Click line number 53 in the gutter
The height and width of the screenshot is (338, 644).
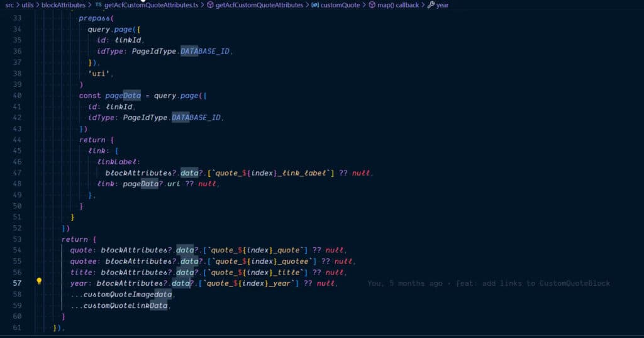click(x=18, y=239)
